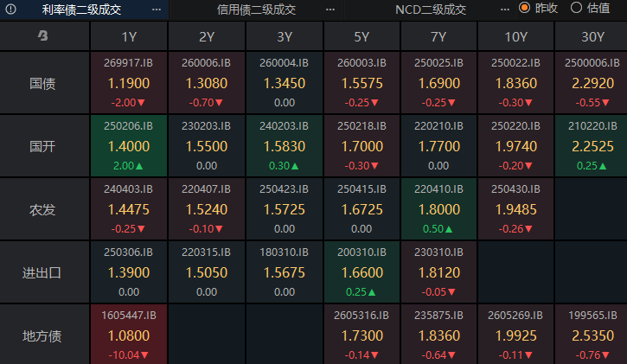Open bond 235875.IB cell

point(438,335)
